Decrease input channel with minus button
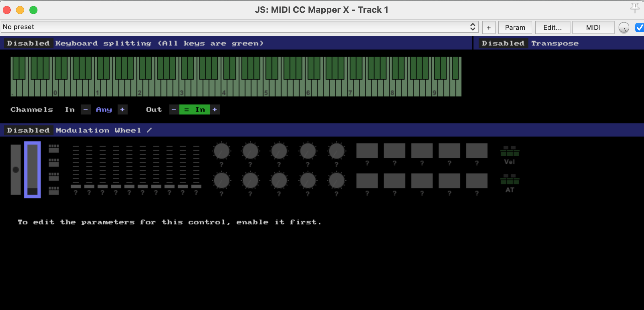The width and height of the screenshot is (644, 310). point(86,109)
